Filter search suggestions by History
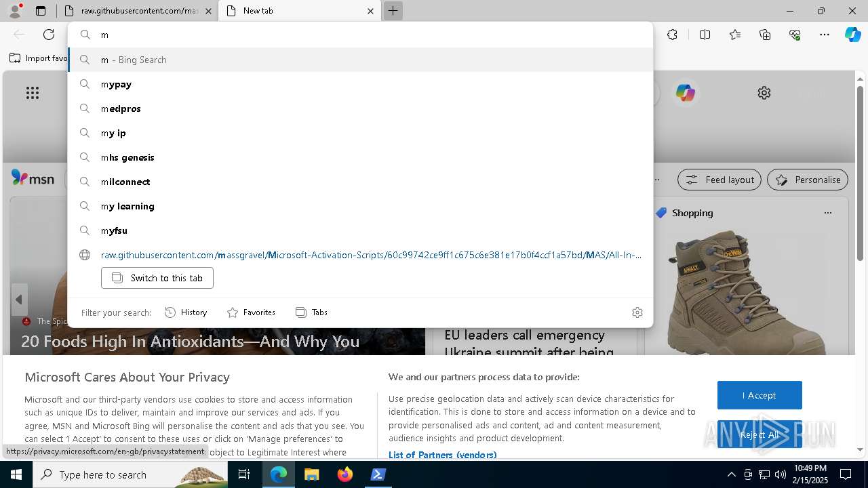Viewport: 868px width, 488px height. tap(186, 312)
